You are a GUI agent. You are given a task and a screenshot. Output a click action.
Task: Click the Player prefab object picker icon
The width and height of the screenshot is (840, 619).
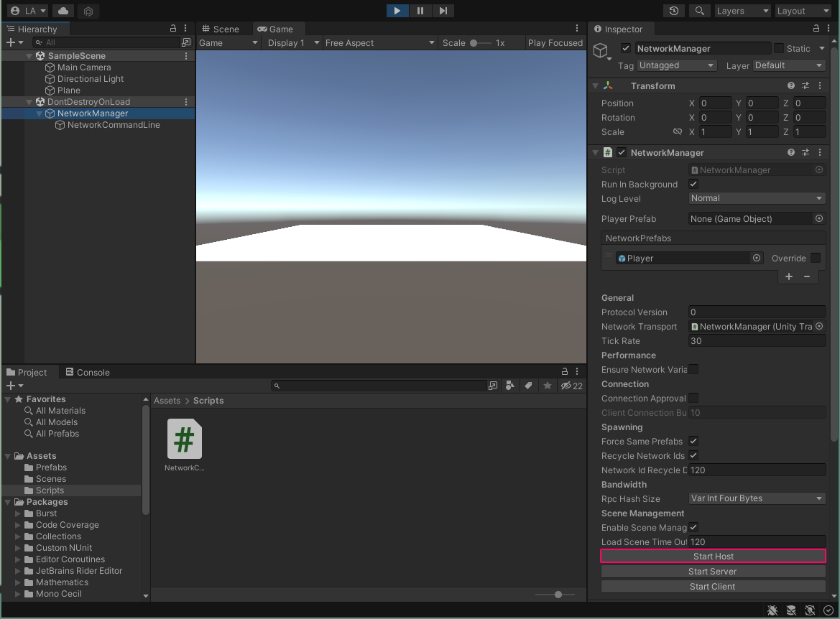coord(756,258)
